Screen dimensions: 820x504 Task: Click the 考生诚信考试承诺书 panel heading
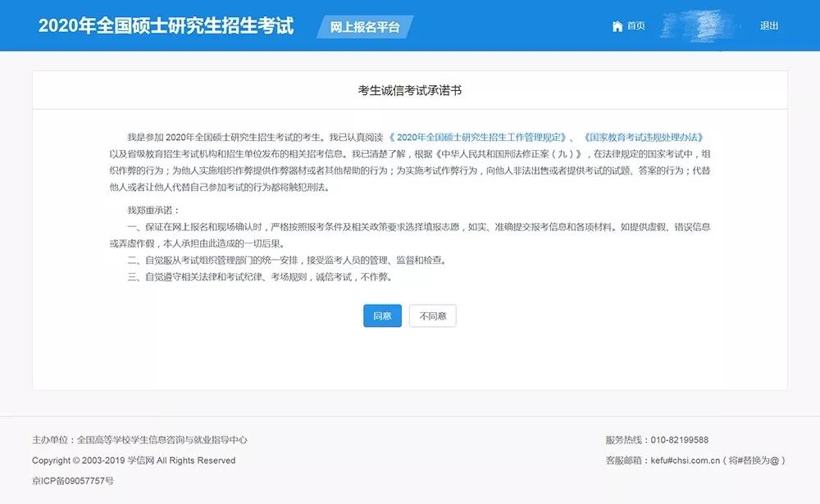click(409, 90)
